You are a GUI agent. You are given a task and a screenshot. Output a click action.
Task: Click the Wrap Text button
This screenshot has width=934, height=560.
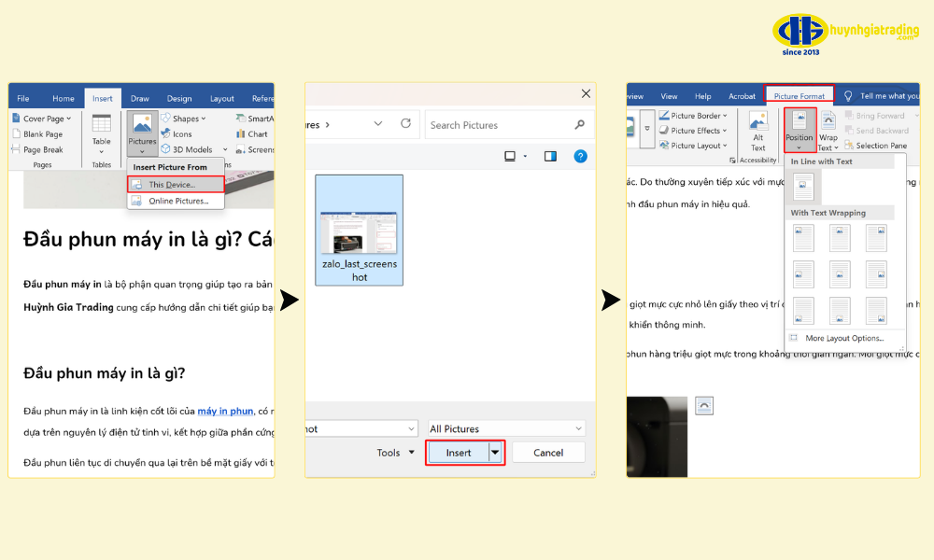(x=828, y=131)
